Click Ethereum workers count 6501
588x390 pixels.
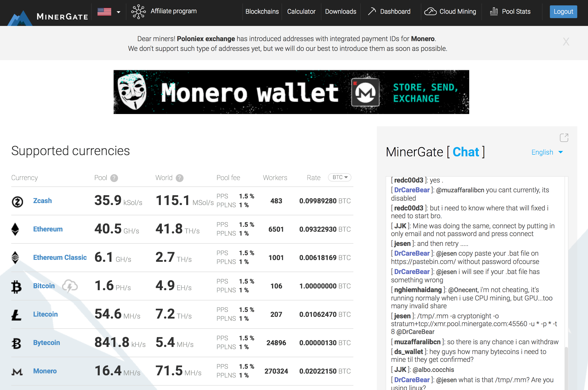coord(276,229)
